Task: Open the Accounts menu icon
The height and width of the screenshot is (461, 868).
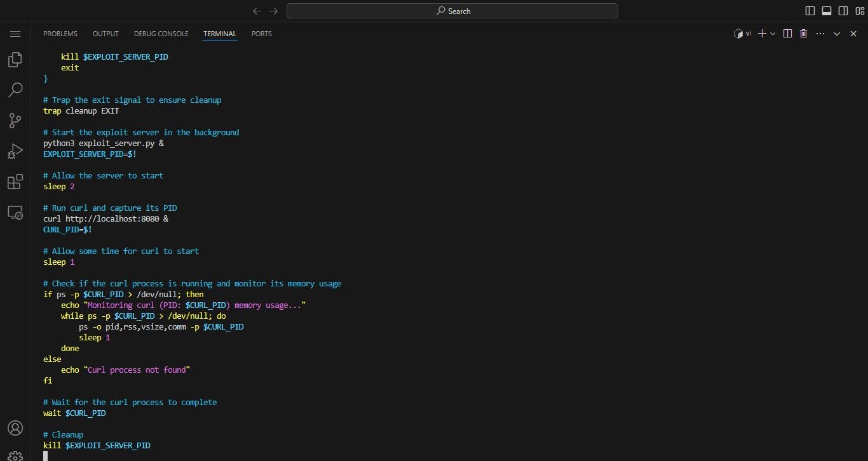Action: pos(15,427)
